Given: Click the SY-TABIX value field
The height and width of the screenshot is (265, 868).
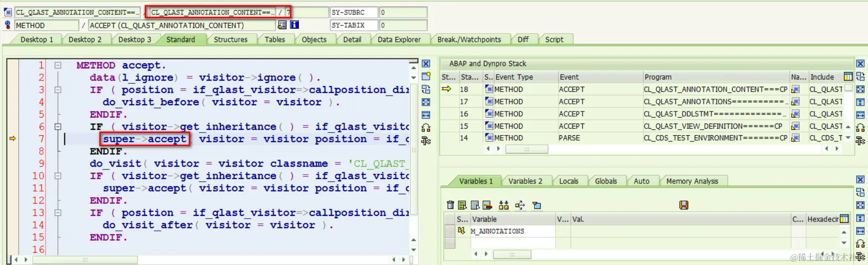Looking at the screenshot, I should pyautogui.click(x=403, y=25).
